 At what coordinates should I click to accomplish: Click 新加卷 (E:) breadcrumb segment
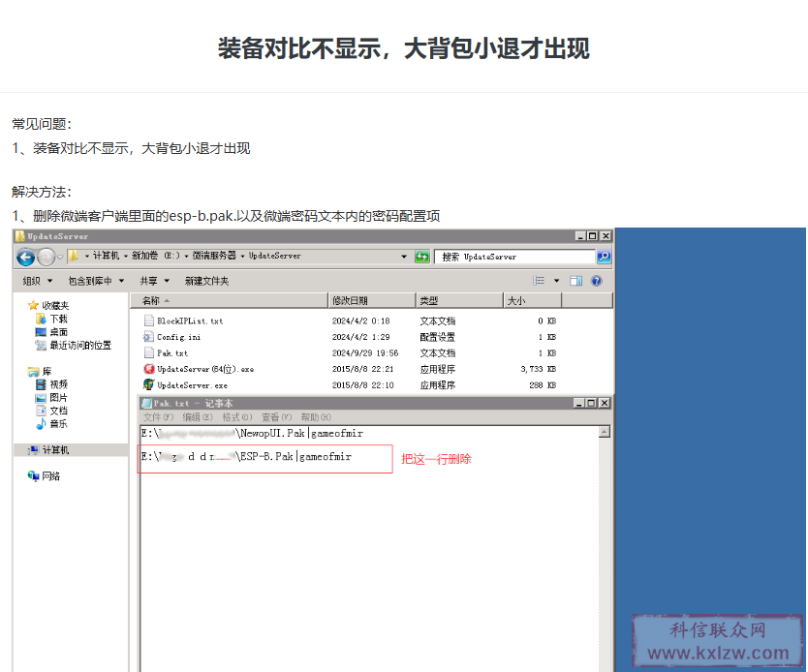(156, 256)
